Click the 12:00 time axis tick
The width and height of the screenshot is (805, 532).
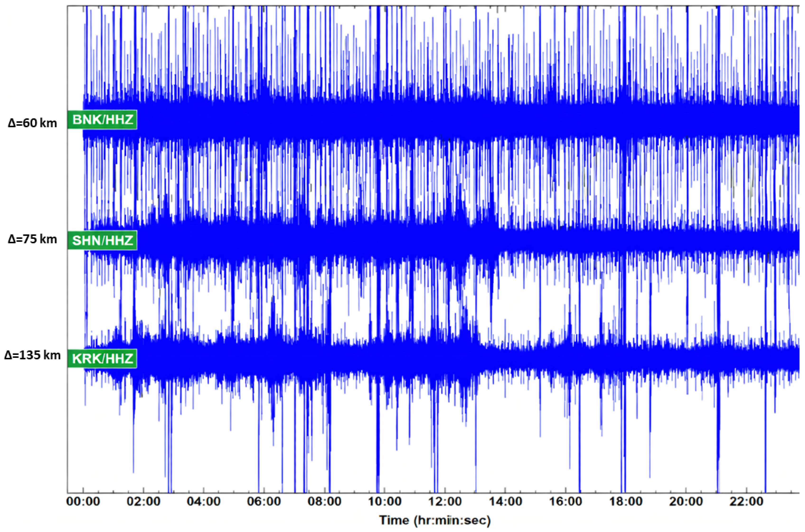click(x=445, y=501)
